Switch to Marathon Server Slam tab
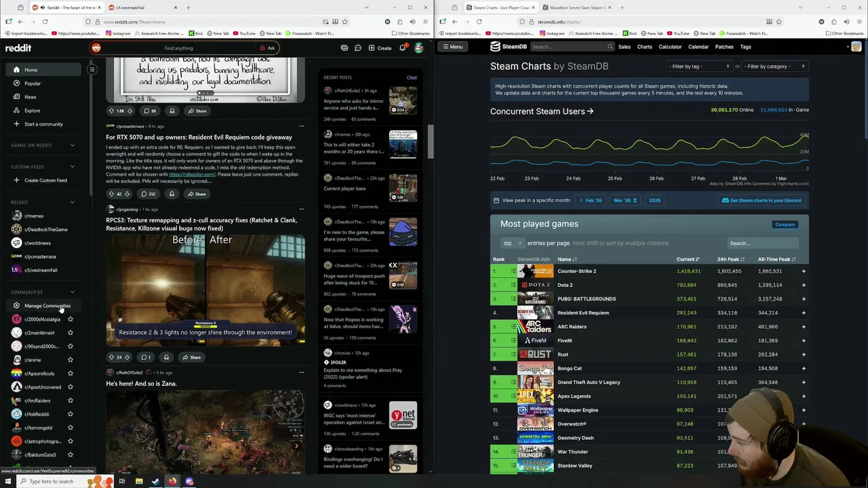Screen dimensions: 868x488 click(x=578, y=7)
